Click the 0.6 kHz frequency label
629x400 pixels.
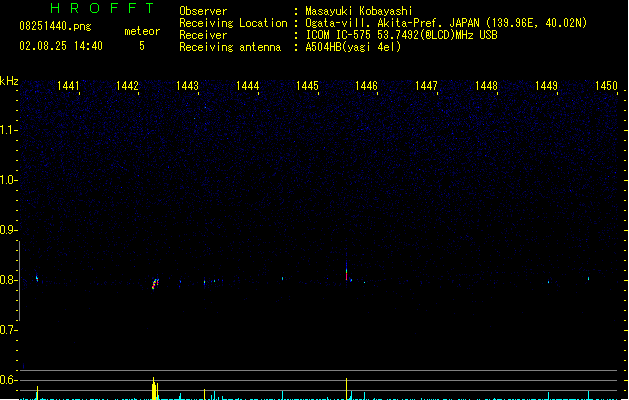coord(8,380)
